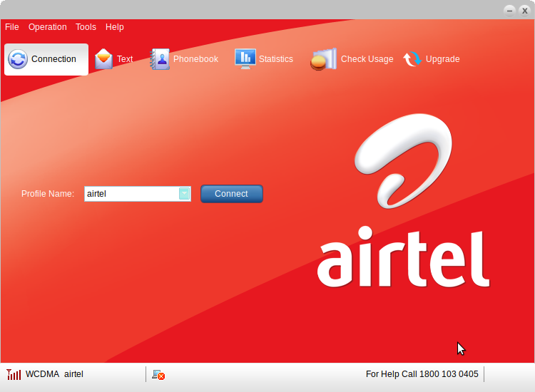
Task: Click the signal strength bars icon
Action: click(14, 374)
